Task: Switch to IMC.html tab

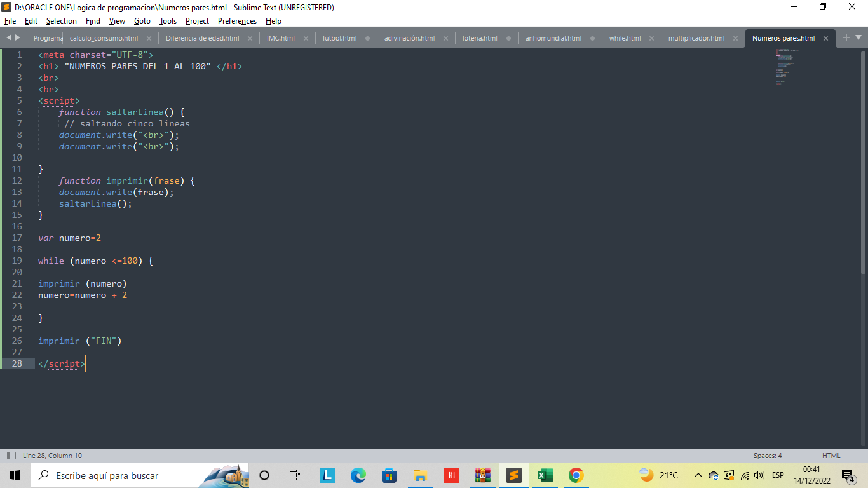Action: pos(281,38)
